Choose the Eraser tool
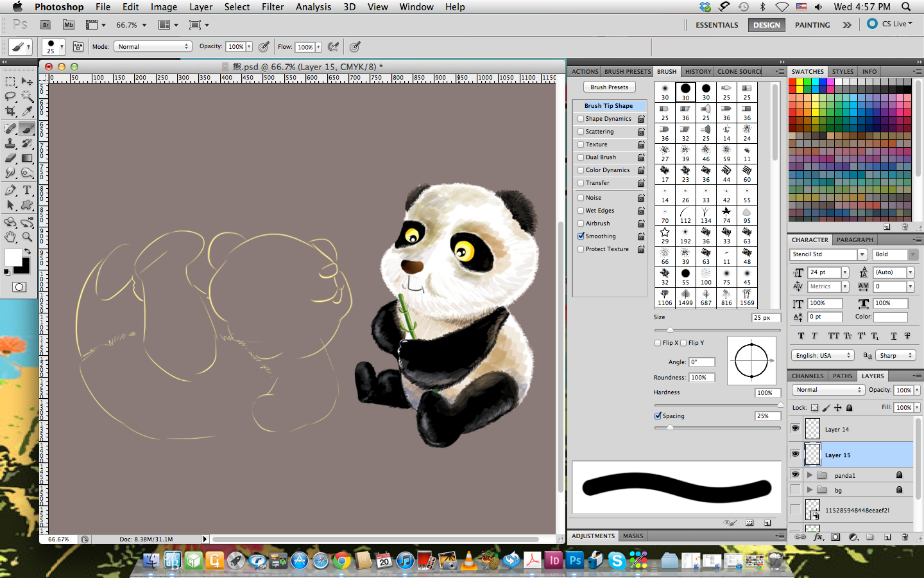Screen dimensions: 924x578 9,158
